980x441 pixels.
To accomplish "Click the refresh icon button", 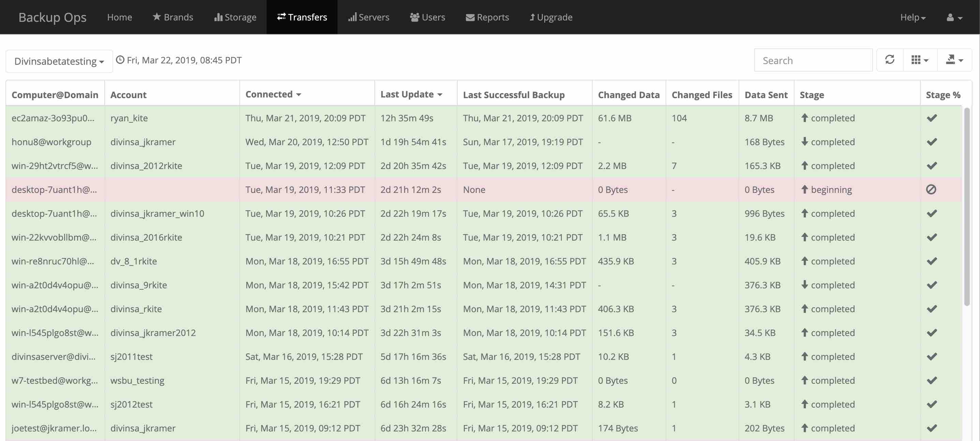I will pyautogui.click(x=889, y=60).
